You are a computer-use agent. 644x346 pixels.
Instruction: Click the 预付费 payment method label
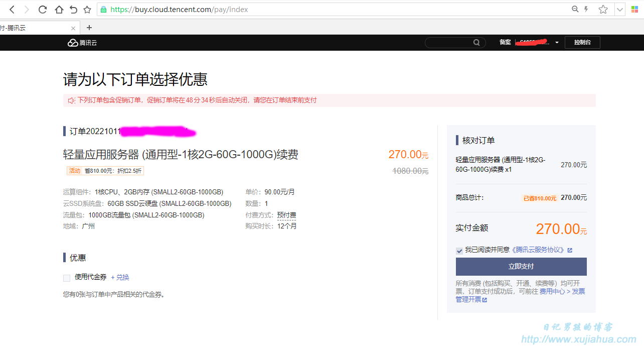286,215
